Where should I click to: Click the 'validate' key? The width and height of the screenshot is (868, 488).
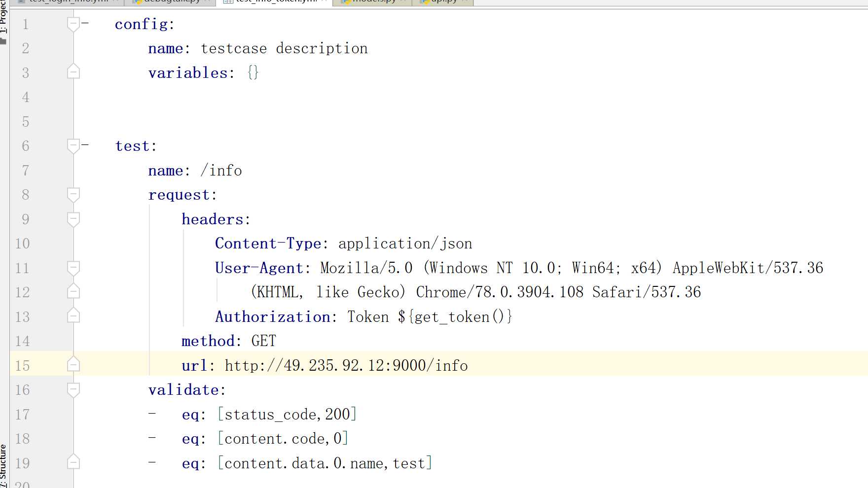183,390
